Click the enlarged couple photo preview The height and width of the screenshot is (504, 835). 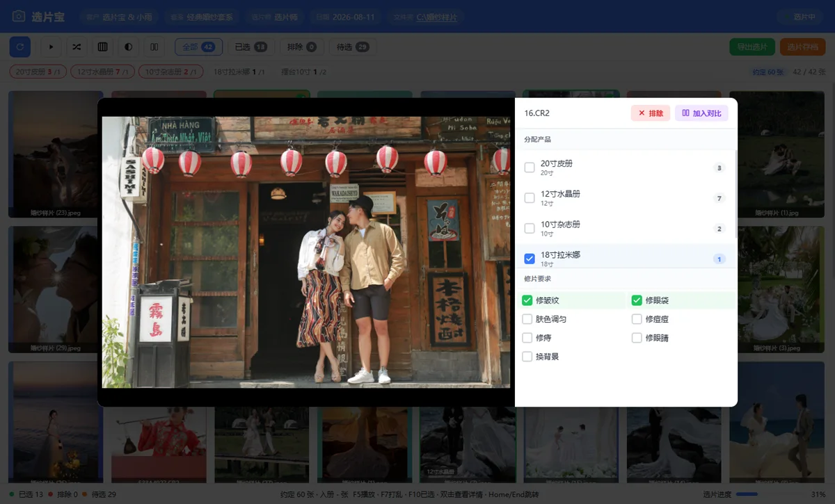click(x=306, y=252)
